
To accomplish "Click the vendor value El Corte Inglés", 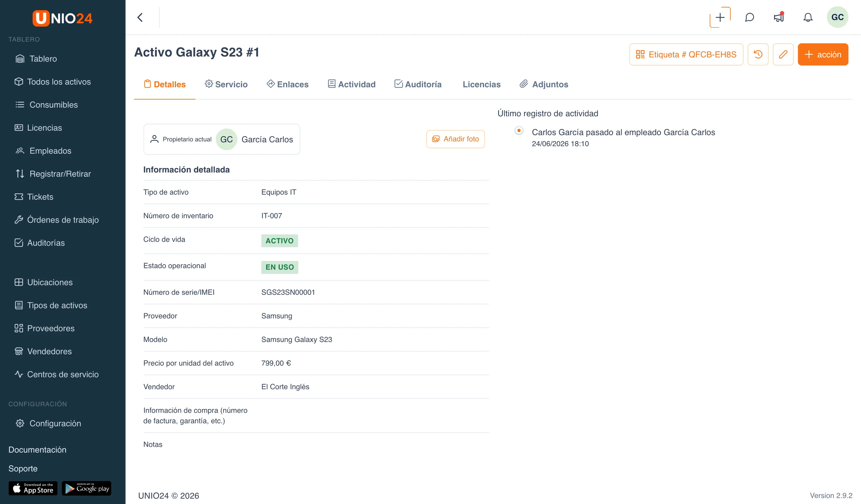I will tap(285, 387).
